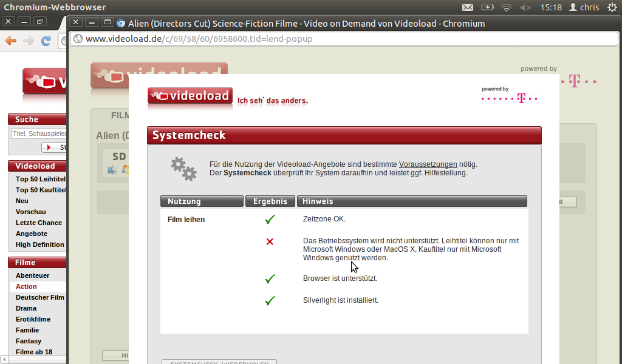Image resolution: width=622 pixels, height=364 pixels.
Task: Click the address bar with videoload.de URL
Action: click(x=344, y=39)
